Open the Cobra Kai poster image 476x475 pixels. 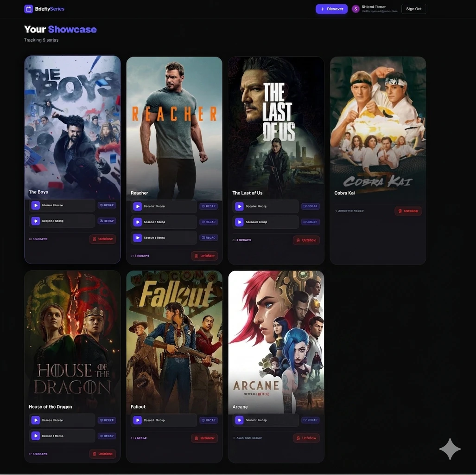pos(378,128)
